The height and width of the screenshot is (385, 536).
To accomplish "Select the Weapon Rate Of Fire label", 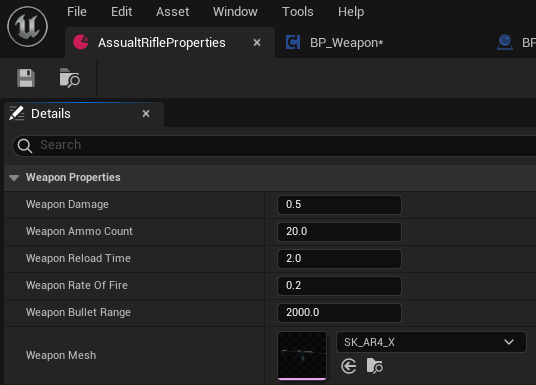I will pyautogui.click(x=77, y=285).
